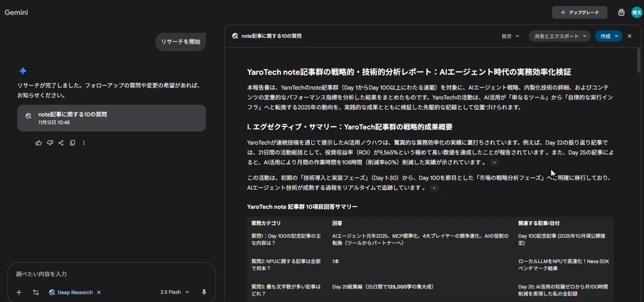Open the stacked library icon in top bar

[621, 12]
